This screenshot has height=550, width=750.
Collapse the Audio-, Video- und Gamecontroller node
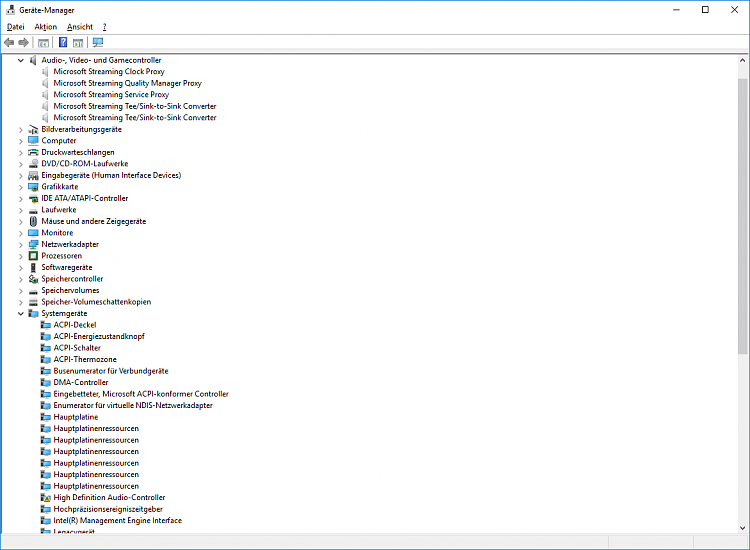[21, 60]
